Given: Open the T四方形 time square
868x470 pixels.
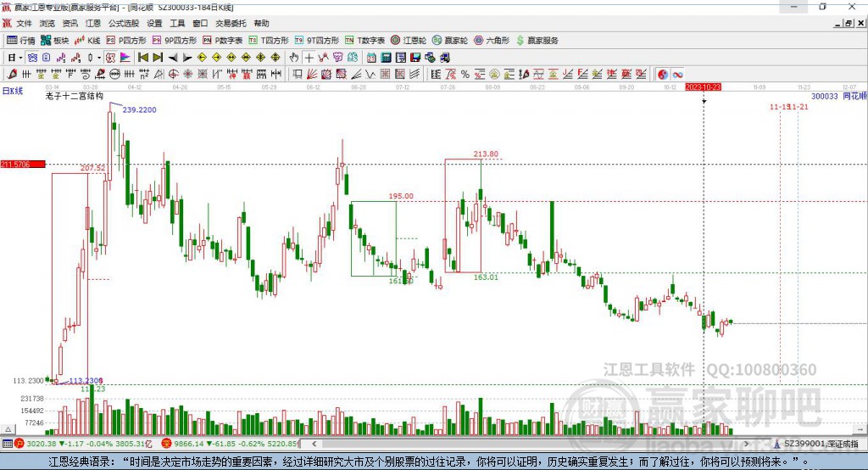Looking at the screenshot, I should pos(269,41).
